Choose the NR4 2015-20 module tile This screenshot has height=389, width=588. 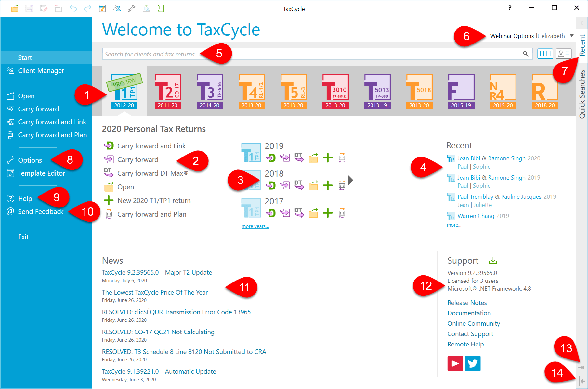click(503, 91)
